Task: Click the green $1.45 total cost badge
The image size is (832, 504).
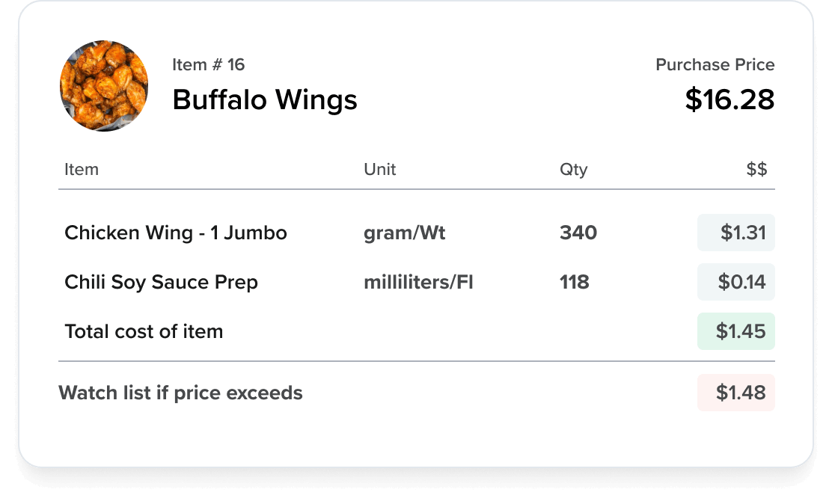Action: tap(736, 331)
